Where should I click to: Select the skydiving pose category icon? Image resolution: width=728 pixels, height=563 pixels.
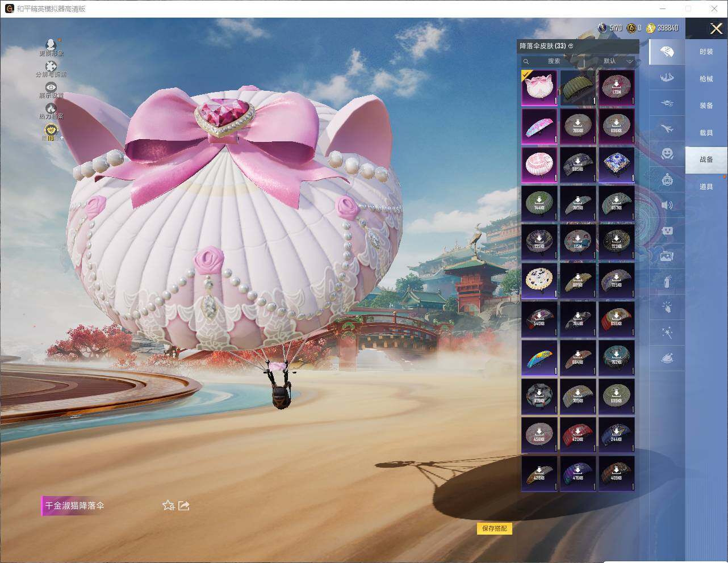click(667, 78)
